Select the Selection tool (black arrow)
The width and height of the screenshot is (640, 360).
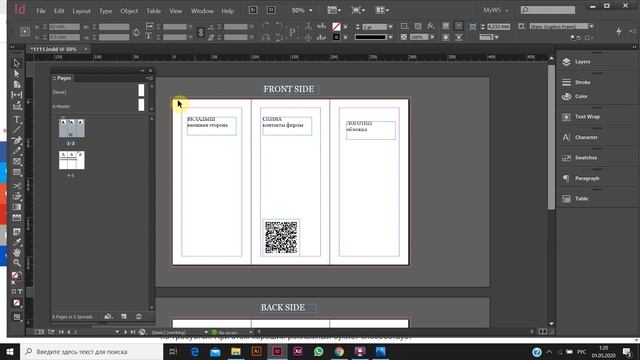[x=16, y=63]
